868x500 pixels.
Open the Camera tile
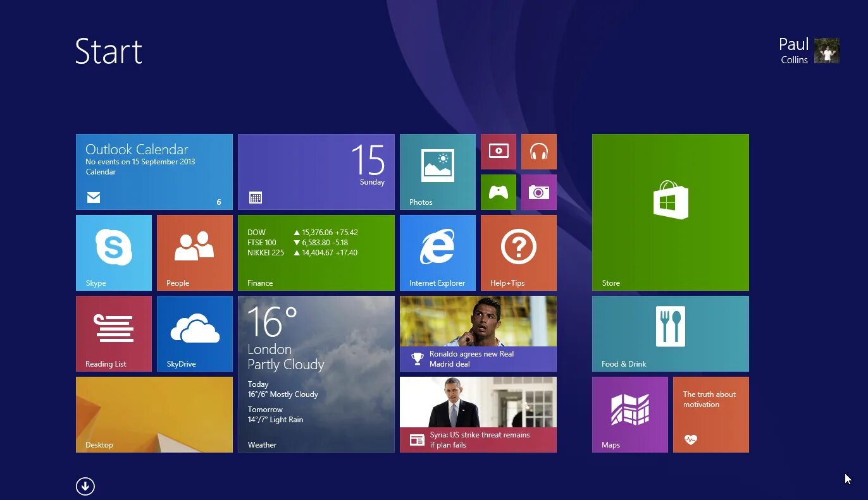pyautogui.click(x=539, y=192)
